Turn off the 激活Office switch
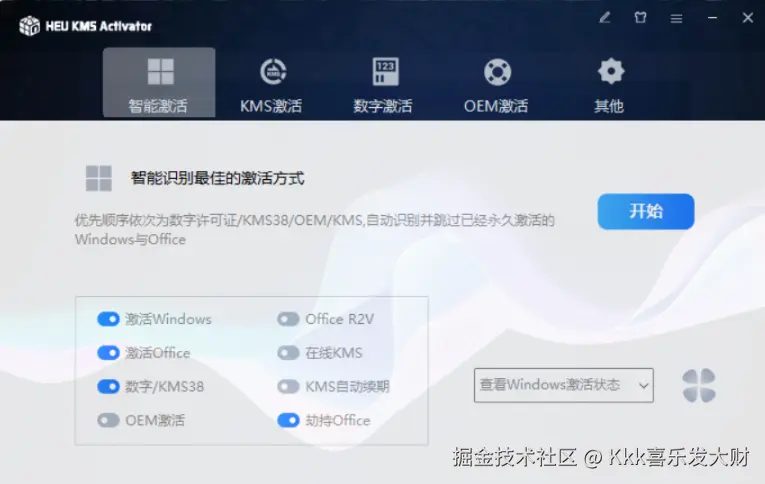 tap(108, 353)
